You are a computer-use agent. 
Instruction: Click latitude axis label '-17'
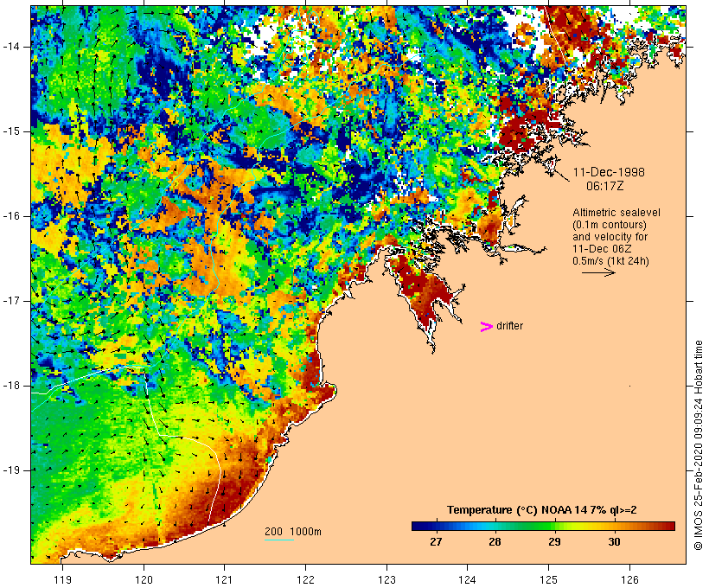(11, 301)
